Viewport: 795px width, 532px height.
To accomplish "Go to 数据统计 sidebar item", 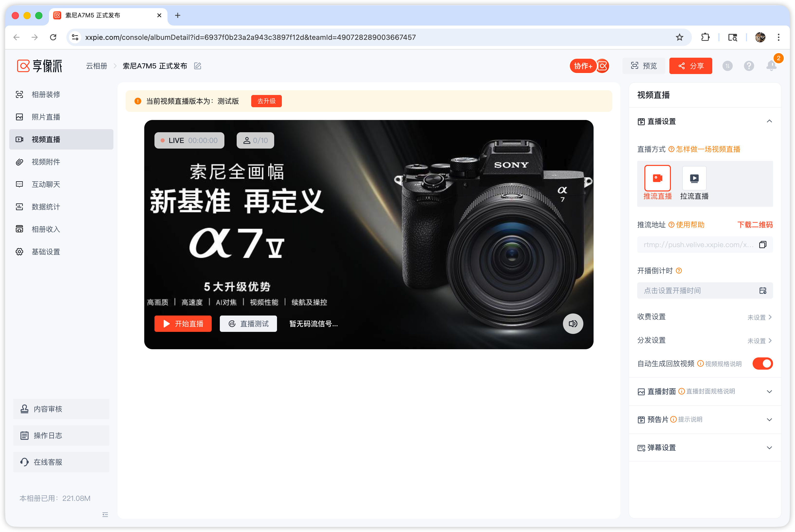I will click(x=46, y=207).
